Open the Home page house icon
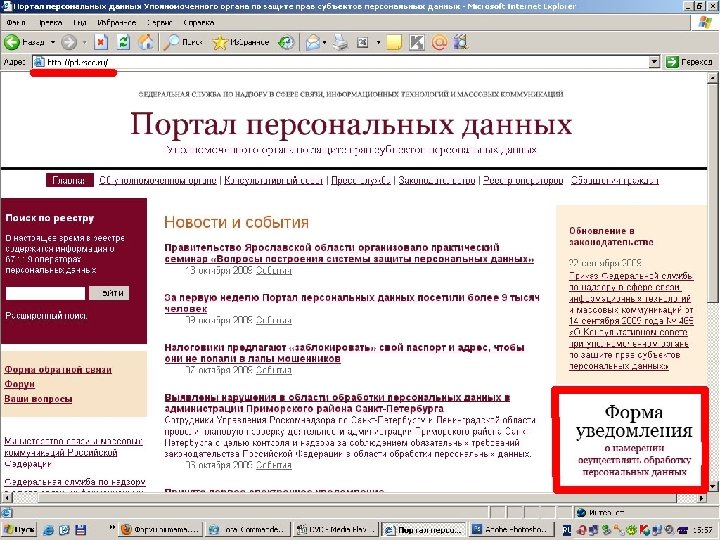The height and width of the screenshot is (540, 720). tap(146, 42)
